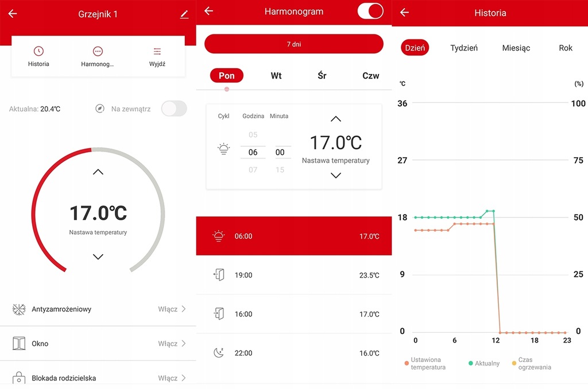Click the Historia title text
This screenshot has height=389, width=588.
pos(490,13)
